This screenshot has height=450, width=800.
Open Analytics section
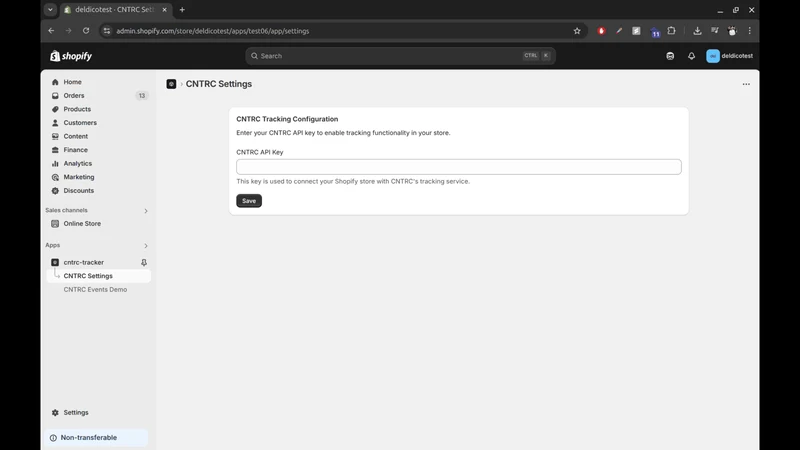(x=78, y=164)
